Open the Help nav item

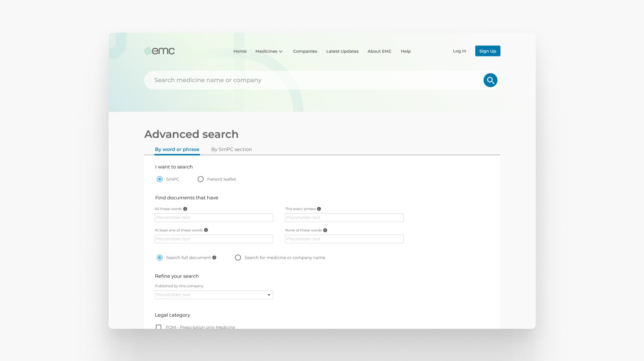[x=406, y=51]
